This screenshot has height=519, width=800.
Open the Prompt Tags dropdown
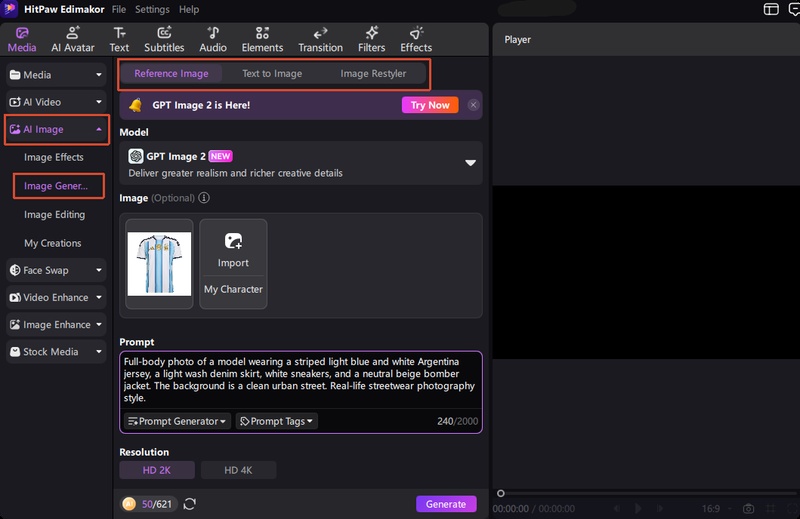(x=277, y=421)
